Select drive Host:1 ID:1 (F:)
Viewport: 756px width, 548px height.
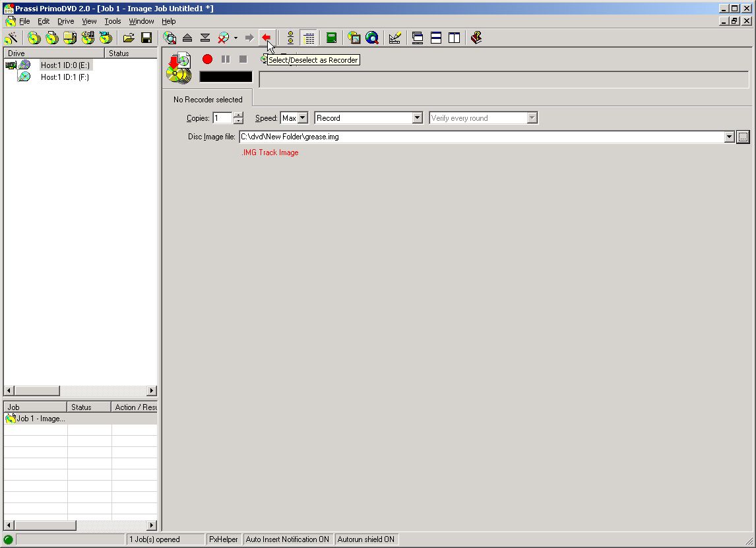65,77
